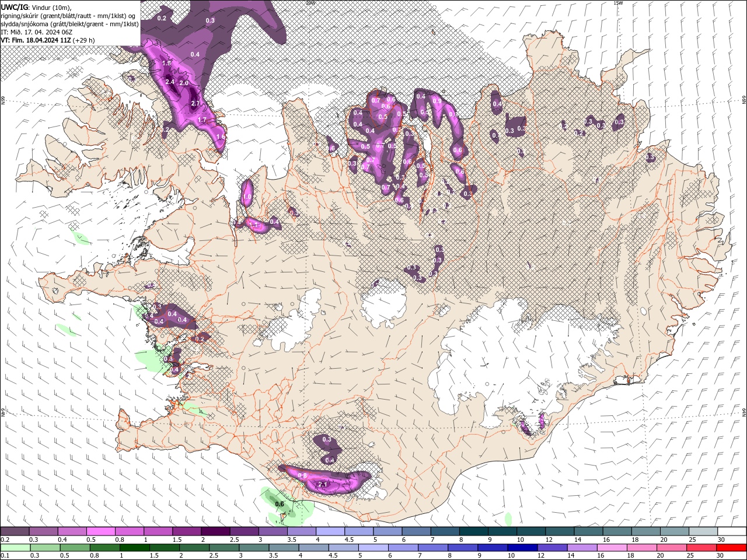747x560 pixels.
Task: Choose the deep blue 10 rain swatch
Action: (x=522, y=547)
